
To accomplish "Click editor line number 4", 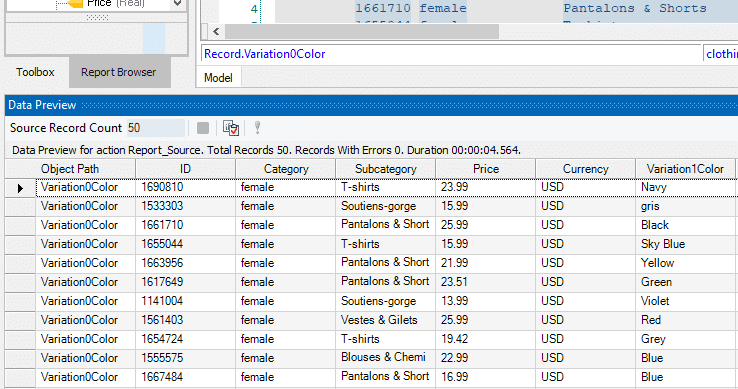I will 254,8.
